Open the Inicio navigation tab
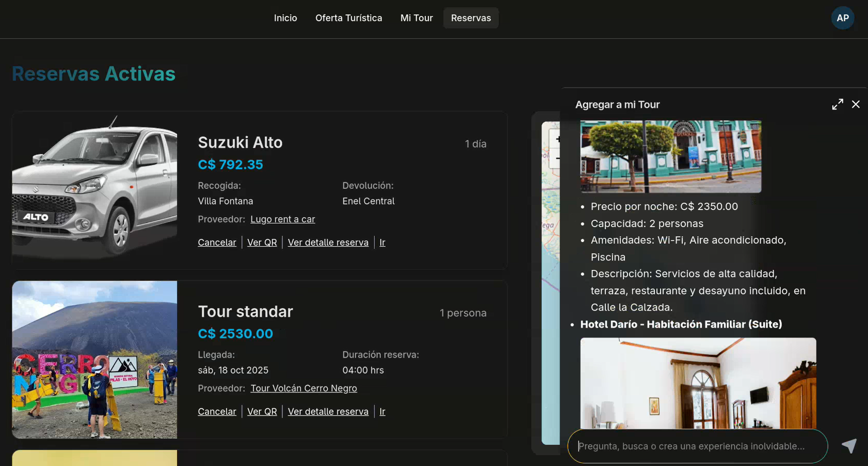868x466 pixels. pyautogui.click(x=285, y=18)
